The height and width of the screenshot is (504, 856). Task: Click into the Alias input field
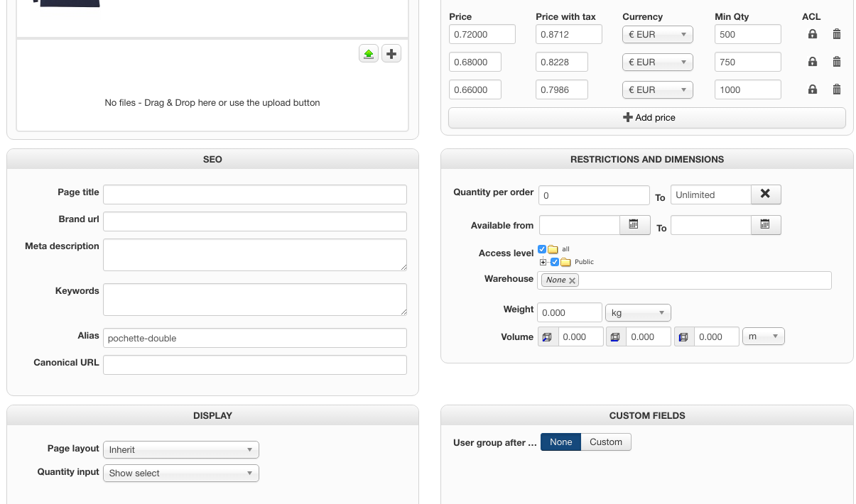[x=255, y=339]
